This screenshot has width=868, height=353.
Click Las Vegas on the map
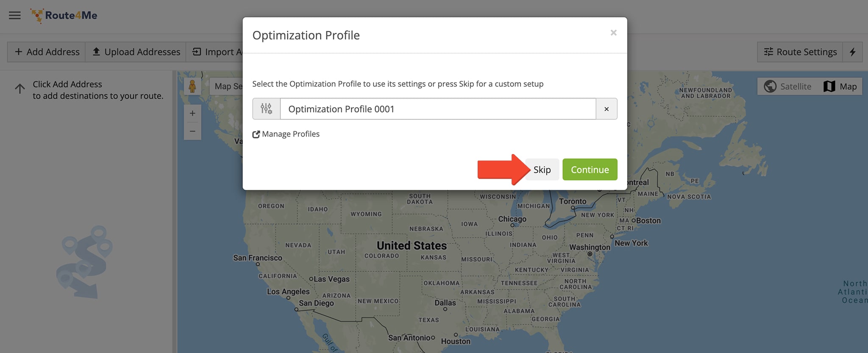(x=331, y=279)
